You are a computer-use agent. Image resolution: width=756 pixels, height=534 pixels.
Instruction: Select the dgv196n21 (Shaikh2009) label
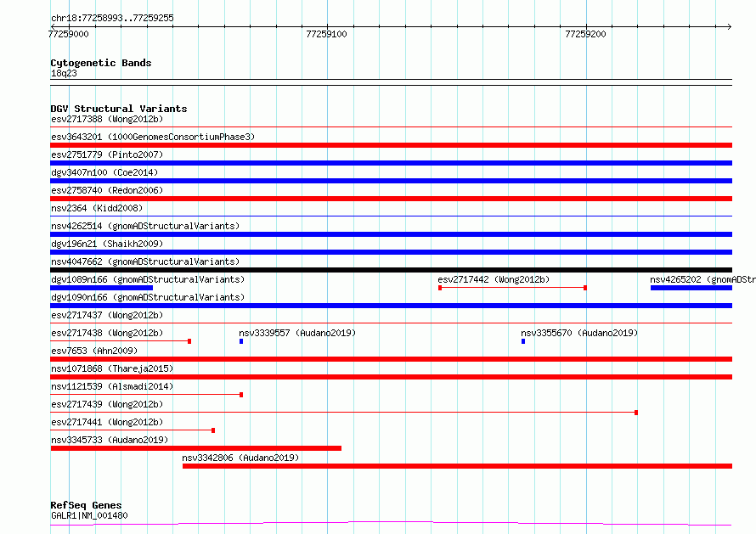(107, 244)
